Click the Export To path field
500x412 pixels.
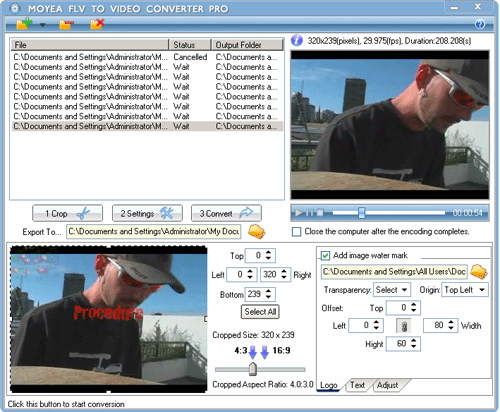[x=154, y=232]
